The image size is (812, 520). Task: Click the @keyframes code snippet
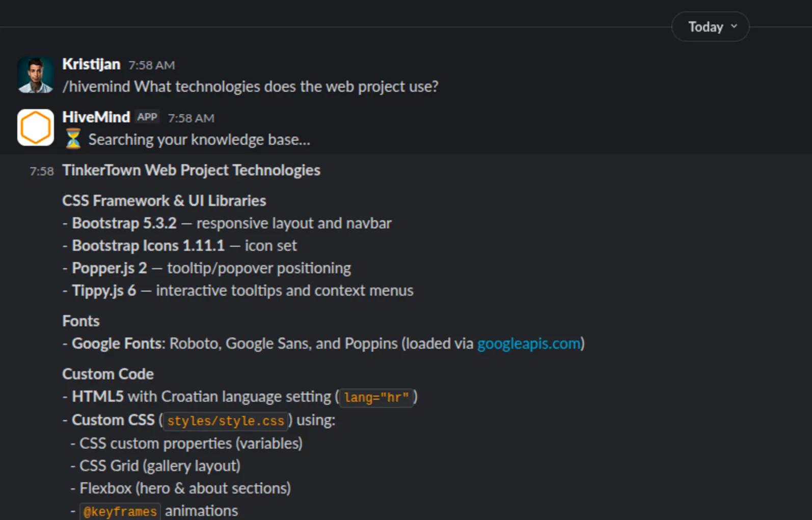tap(120, 511)
